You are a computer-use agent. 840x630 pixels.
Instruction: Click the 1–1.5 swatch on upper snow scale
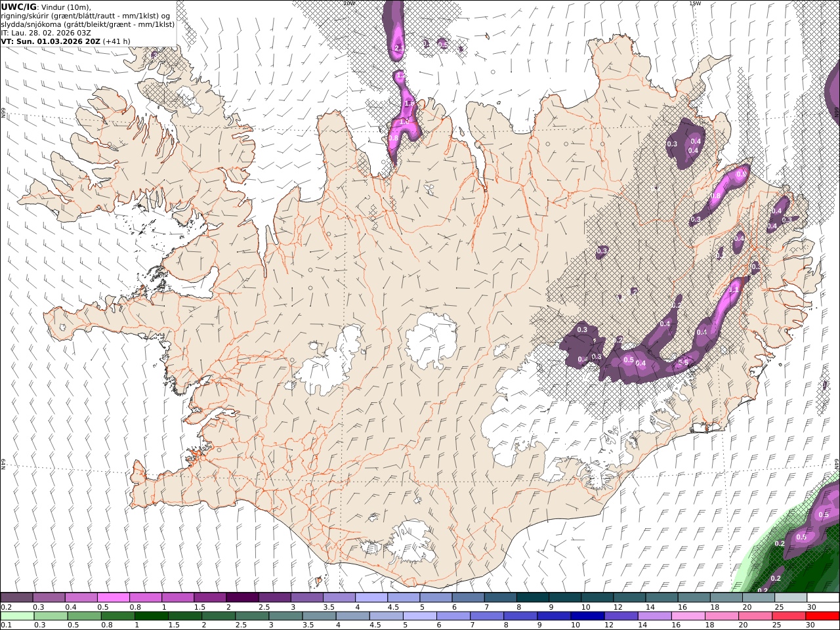click(178, 598)
